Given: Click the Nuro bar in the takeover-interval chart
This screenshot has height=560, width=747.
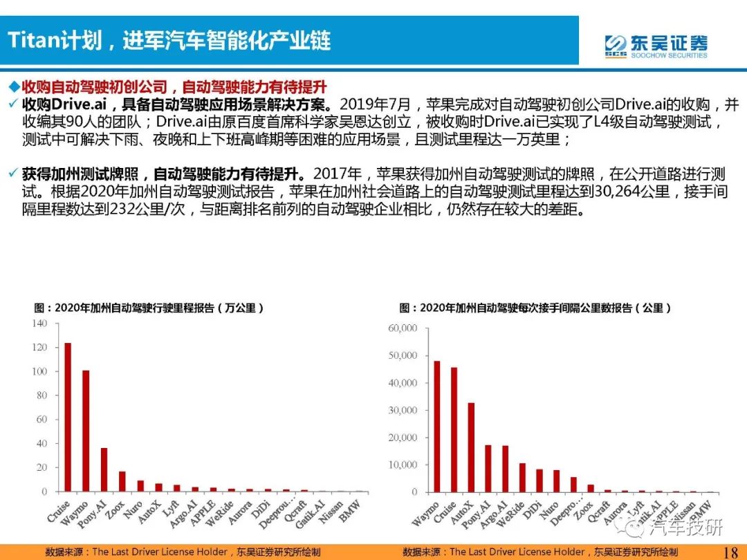Looking at the screenshot, I should [x=556, y=481].
